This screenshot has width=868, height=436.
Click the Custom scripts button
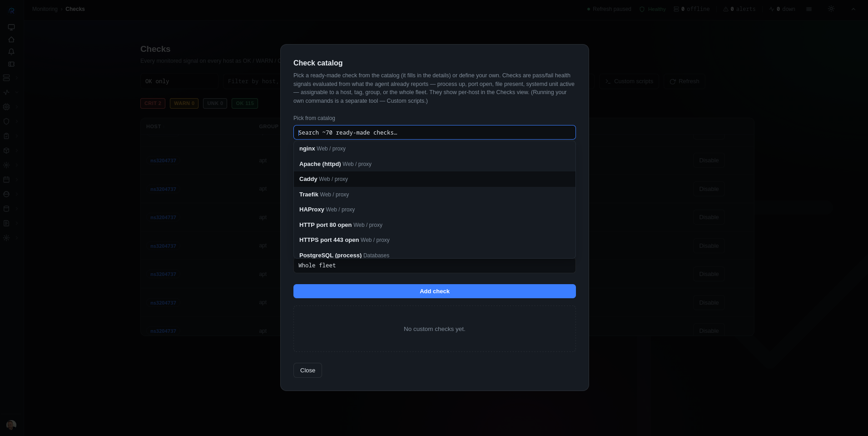pyautogui.click(x=629, y=81)
